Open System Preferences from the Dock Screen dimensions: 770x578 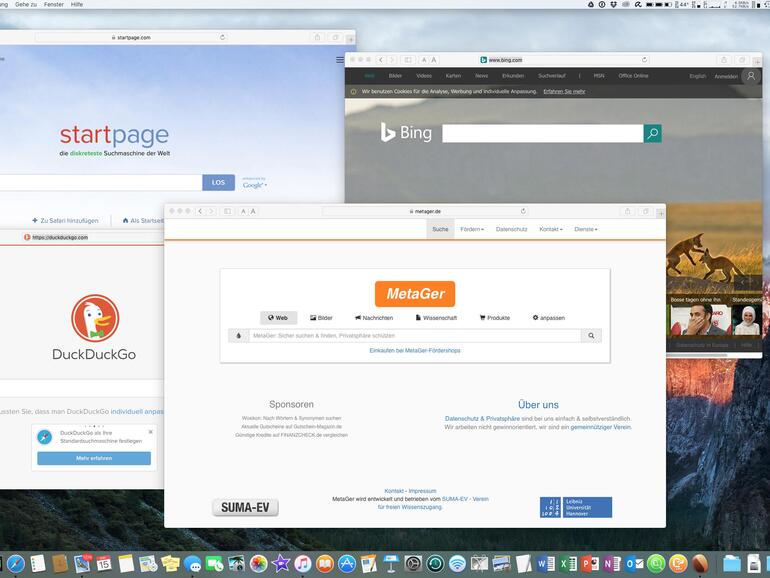pos(413,564)
